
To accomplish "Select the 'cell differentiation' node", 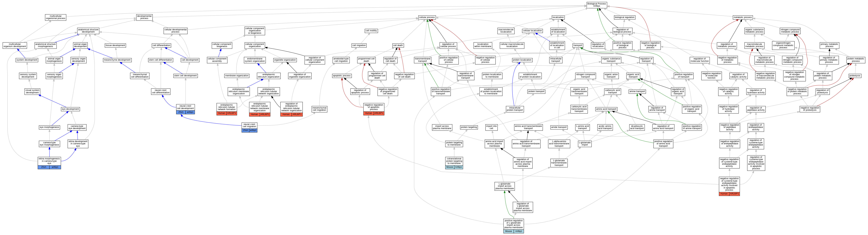I will pos(161,45).
